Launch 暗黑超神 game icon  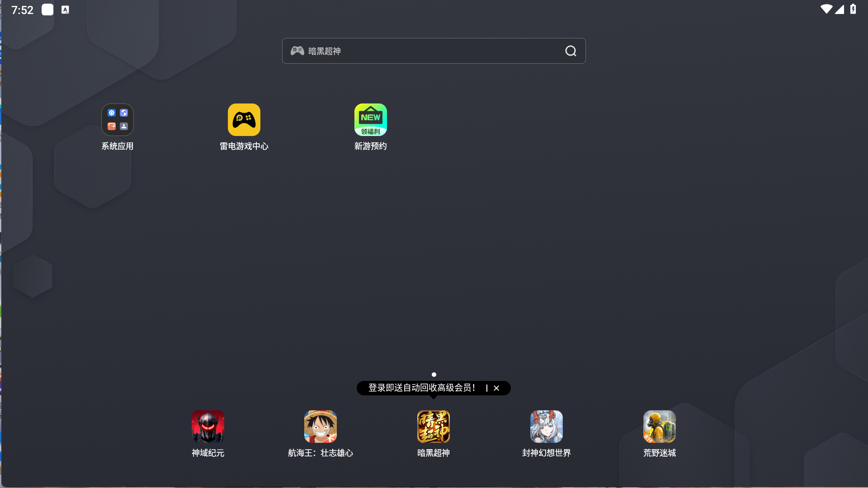pyautogui.click(x=434, y=427)
